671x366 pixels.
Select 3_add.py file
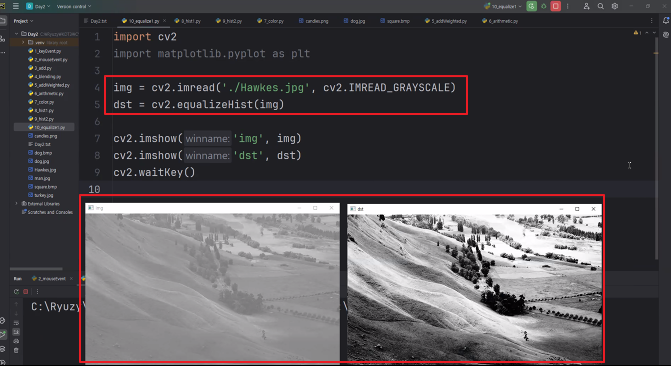(40, 68)
